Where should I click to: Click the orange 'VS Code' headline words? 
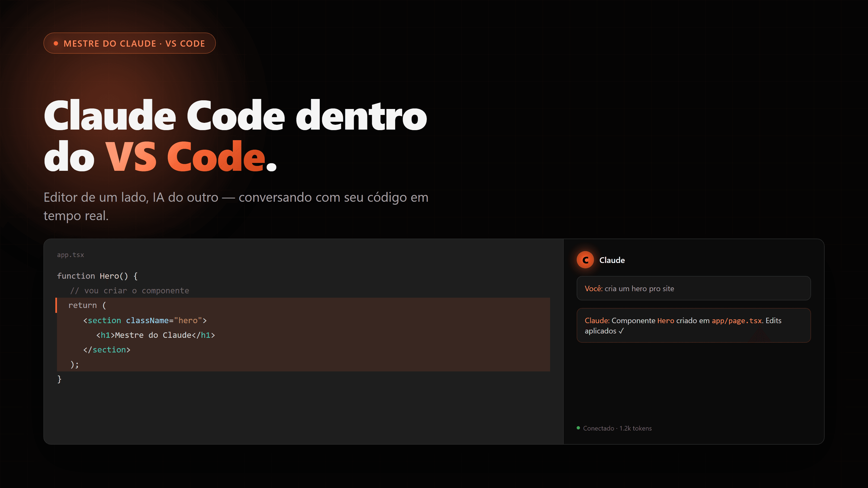pyautogui.click(x=185, y=157)
